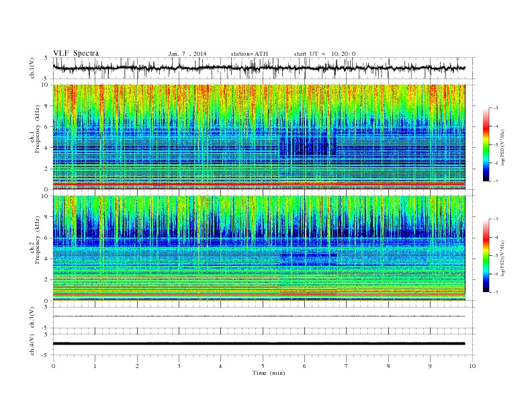Select the date text 'Jan. 7 , 2014'
532x411 pixels.
187,54
